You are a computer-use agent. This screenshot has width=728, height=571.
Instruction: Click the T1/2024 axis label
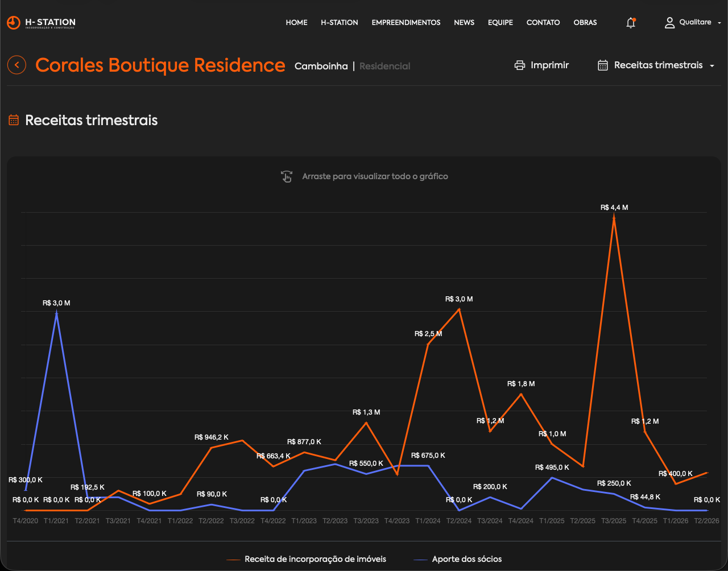428,520
